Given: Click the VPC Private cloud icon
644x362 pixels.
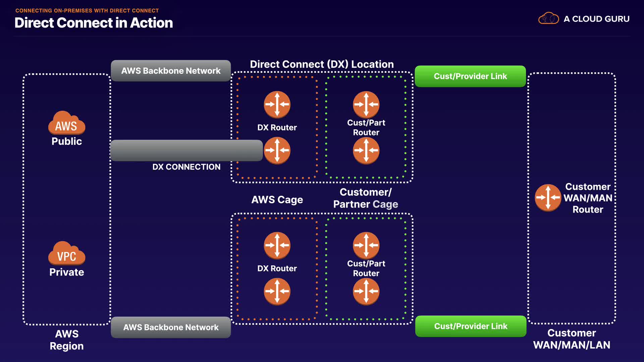Looking at the screenshot, I should pos(66,253).
